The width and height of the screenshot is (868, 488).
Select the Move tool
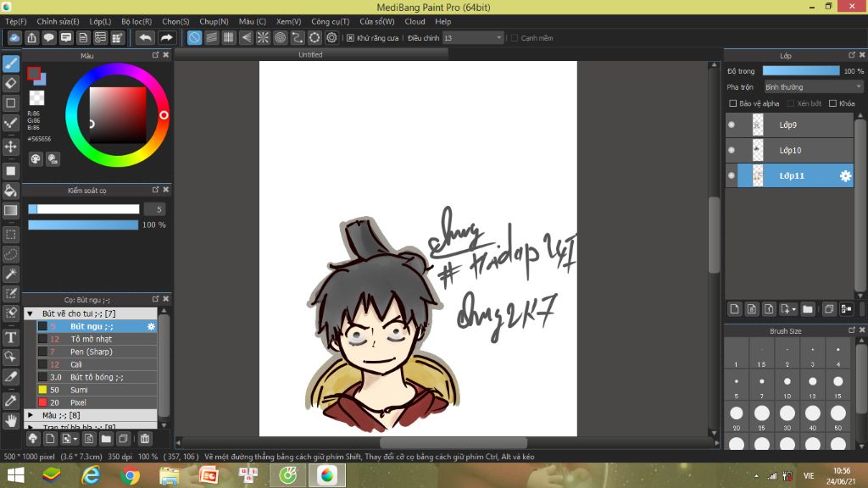tap(10, 147)
